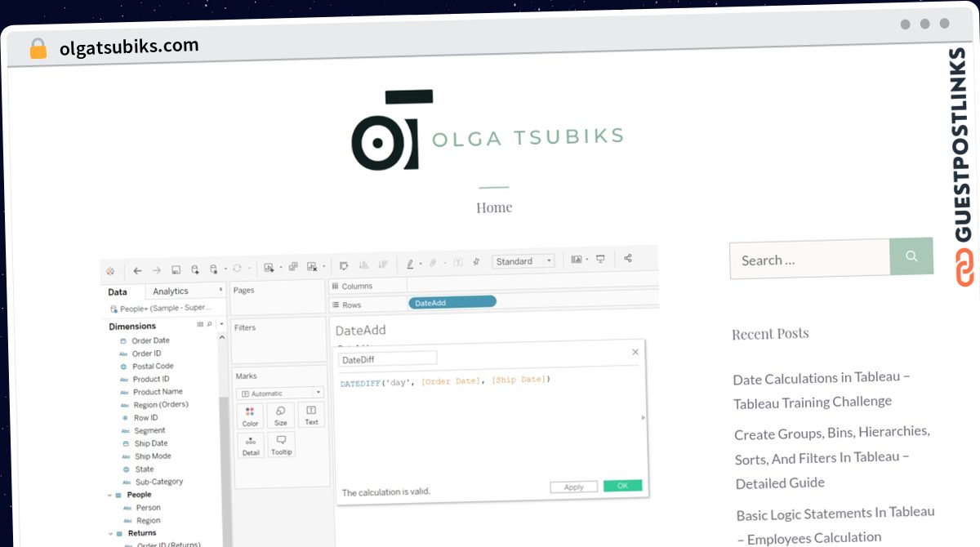The image size is (980, 547).
Task: Open the Dimensions pane menu arrow
Action: 220,324
